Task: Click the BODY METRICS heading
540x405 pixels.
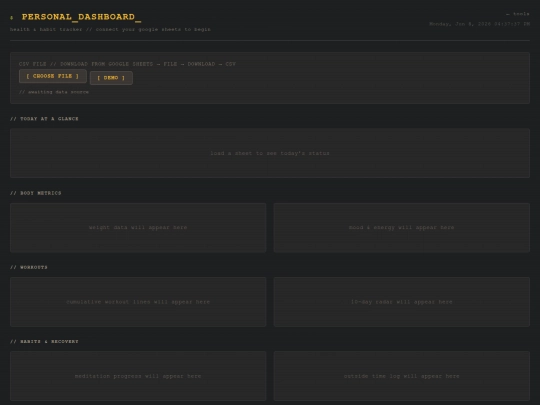Action: tap(35, 193)
